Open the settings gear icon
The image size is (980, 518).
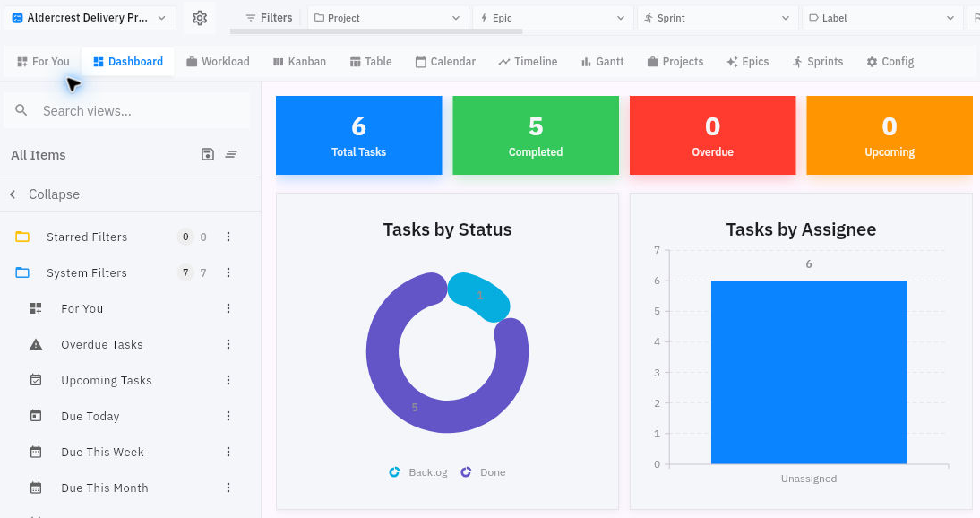click(200, 18)
